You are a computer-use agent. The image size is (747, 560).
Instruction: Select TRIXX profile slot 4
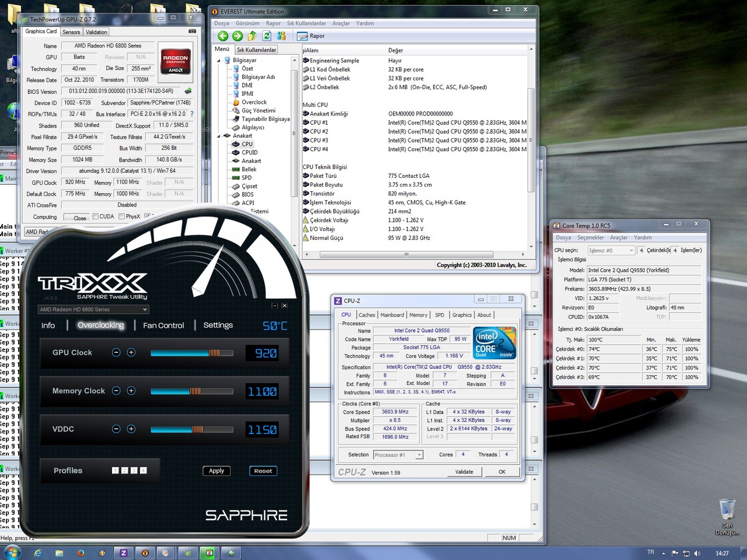point(143,470)
